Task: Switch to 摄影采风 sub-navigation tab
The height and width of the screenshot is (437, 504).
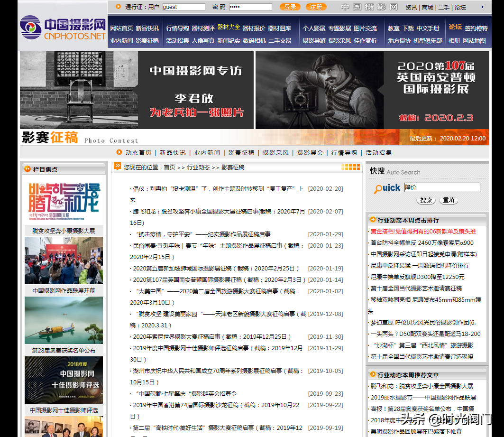Action: point(276,152)
